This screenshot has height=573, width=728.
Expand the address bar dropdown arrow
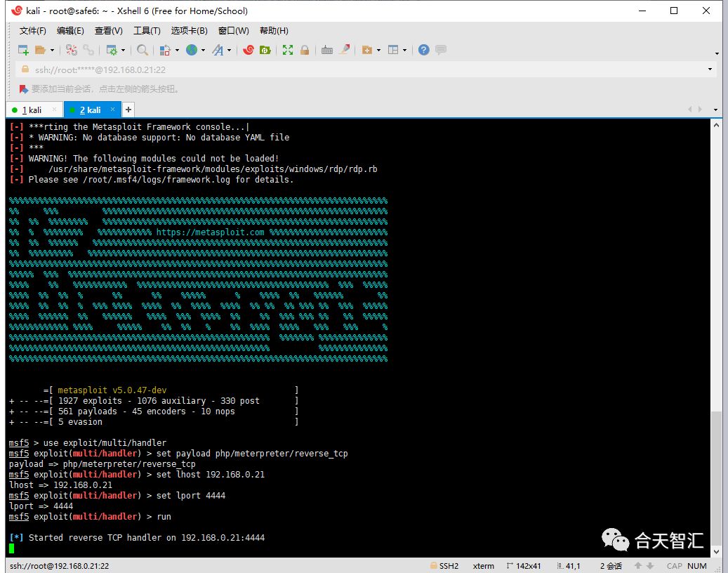click(710, 70)
